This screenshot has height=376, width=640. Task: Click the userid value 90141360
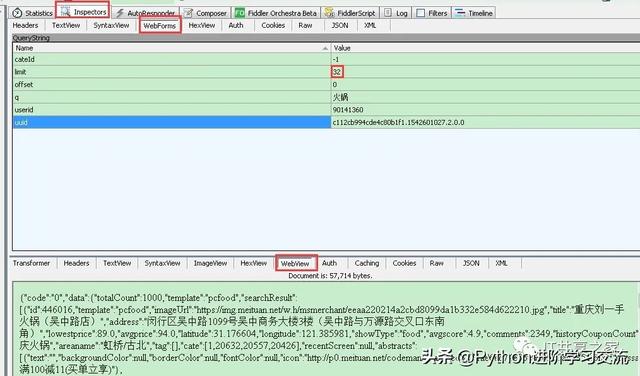348,110
